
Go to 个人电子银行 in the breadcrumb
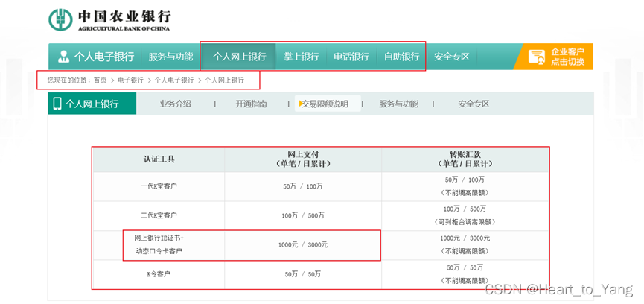(x=173, y=80)
